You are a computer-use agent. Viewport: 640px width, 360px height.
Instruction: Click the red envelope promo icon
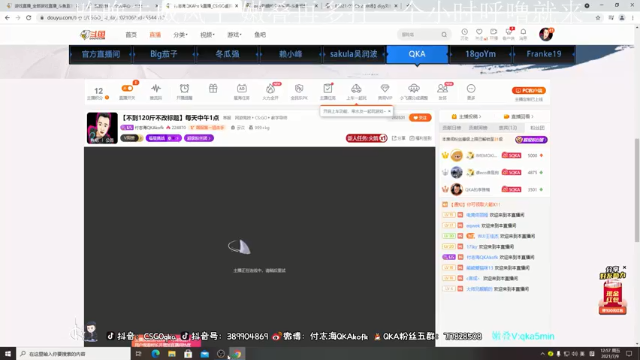tap(612, 292)
